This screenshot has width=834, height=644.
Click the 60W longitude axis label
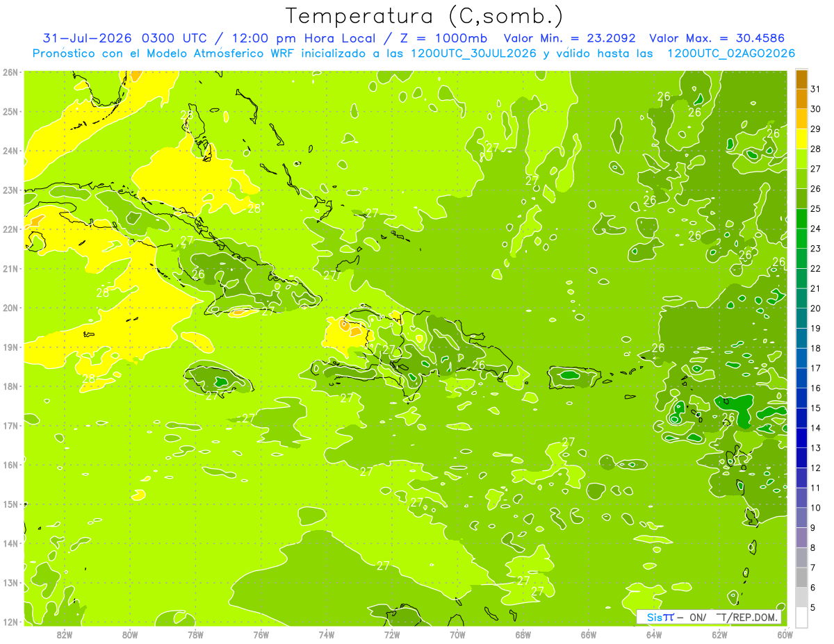click(x=785, y=634)
